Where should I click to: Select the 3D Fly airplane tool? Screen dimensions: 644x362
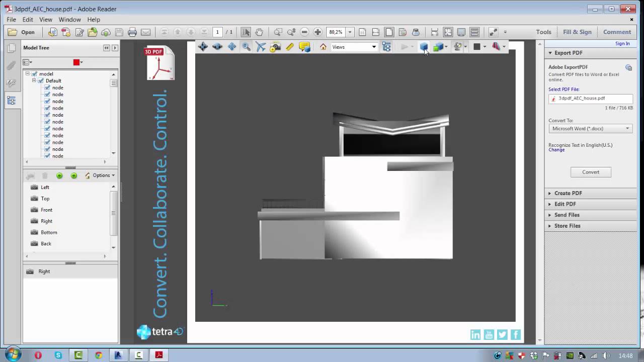pos(261,47)
